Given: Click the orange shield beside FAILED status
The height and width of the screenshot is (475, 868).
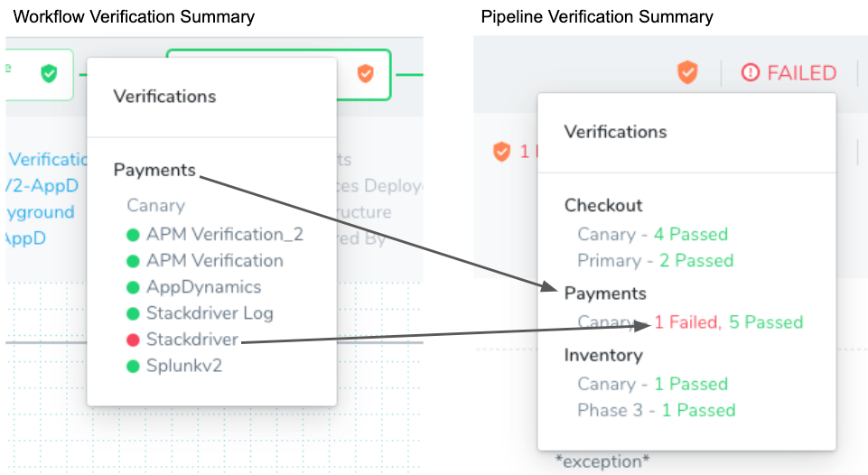Looking at the screenshot, I should [x=687, y=72].
